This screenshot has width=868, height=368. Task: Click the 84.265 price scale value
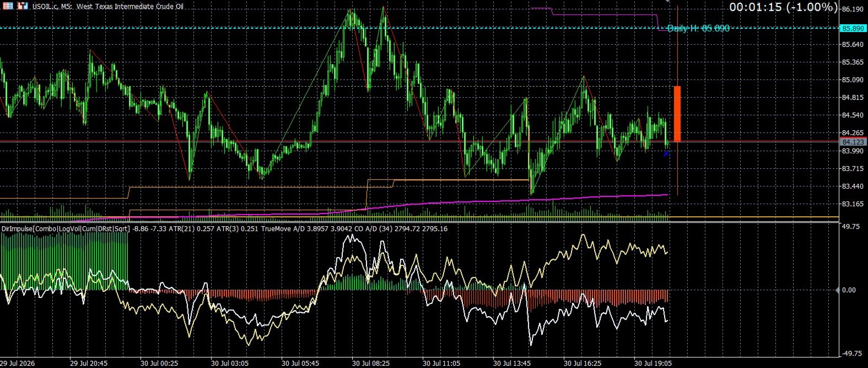click(x=853, y=133)
